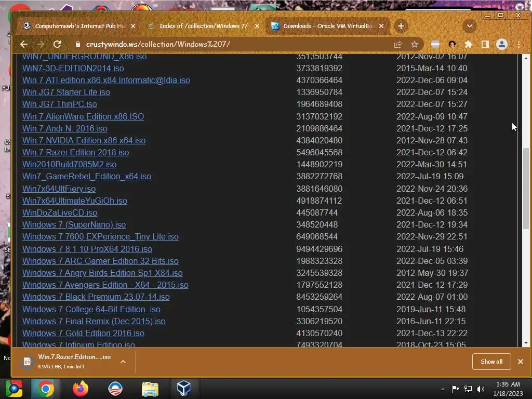
Task: Click the flag extension icon in toolbar
Action: 435,44
